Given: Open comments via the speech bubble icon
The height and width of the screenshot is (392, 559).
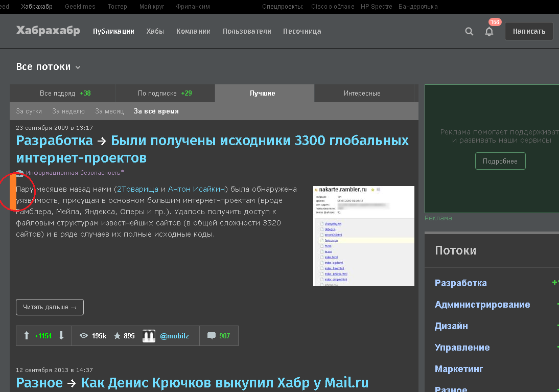Looking at the screenshot, I should click(x=211, y=336).
